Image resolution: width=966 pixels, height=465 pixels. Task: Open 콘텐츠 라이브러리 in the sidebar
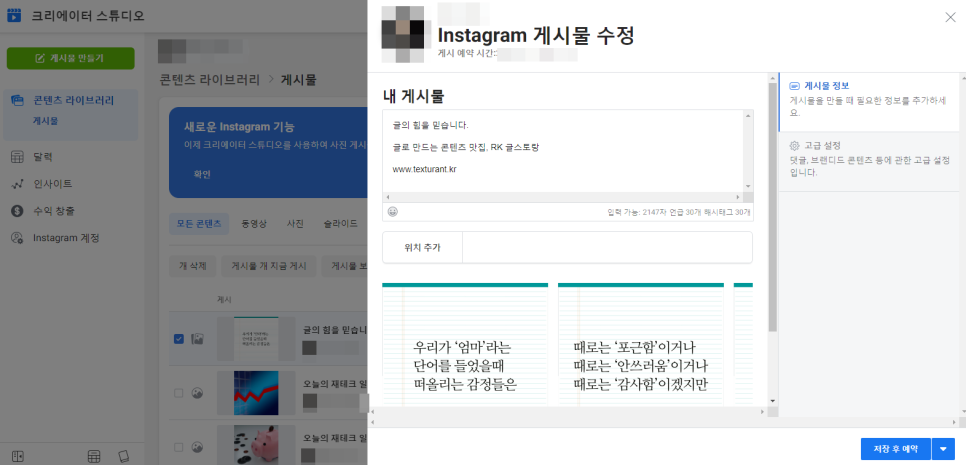point(73,100)
